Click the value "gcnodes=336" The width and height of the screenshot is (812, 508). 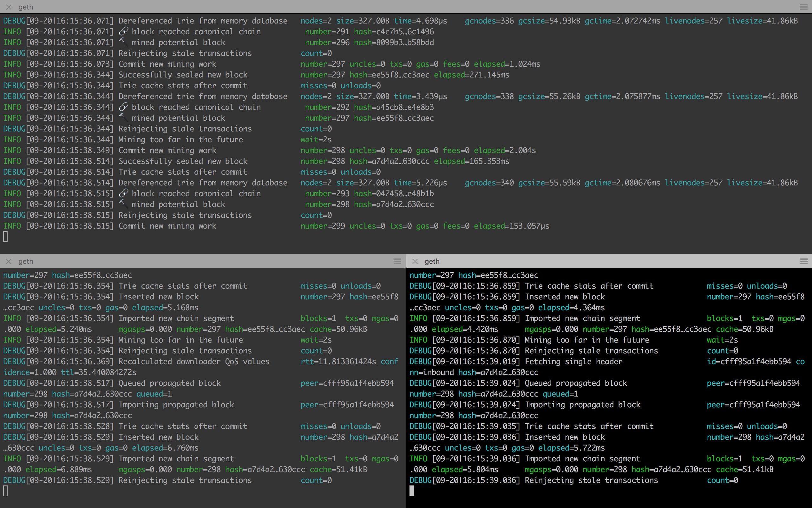[x=489, y=21]
